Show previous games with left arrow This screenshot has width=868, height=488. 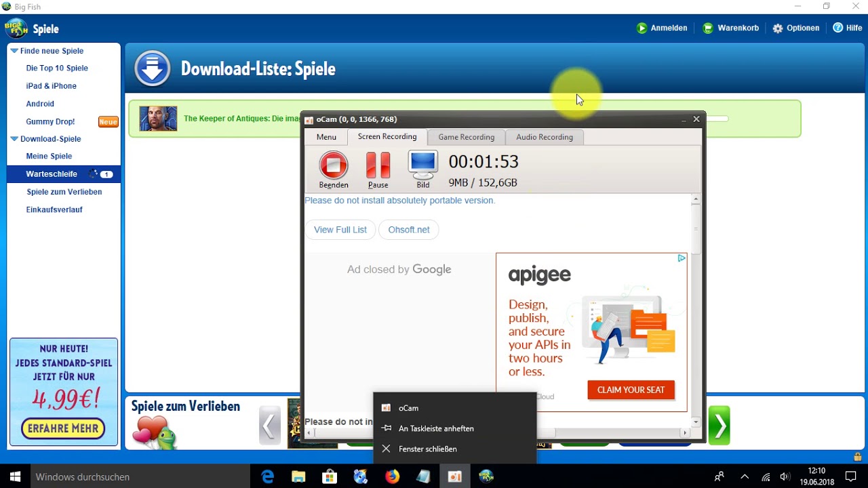click(x=270, y=426)
